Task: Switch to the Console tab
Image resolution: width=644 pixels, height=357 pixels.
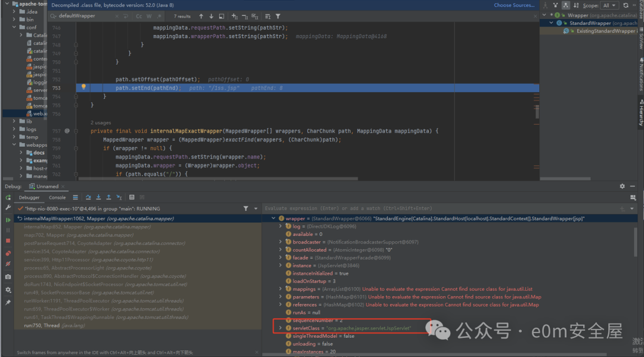Action: tap(57, 197)
